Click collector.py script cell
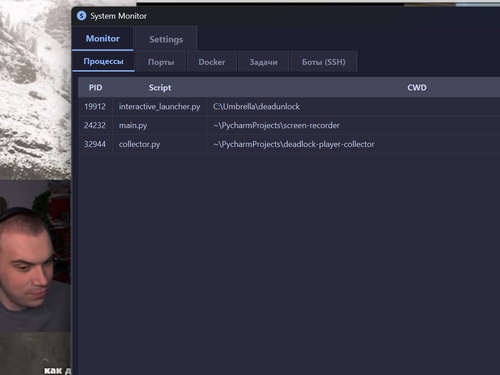Image resolution: width=500 pixels, height=375 pixels. [160, 144]
